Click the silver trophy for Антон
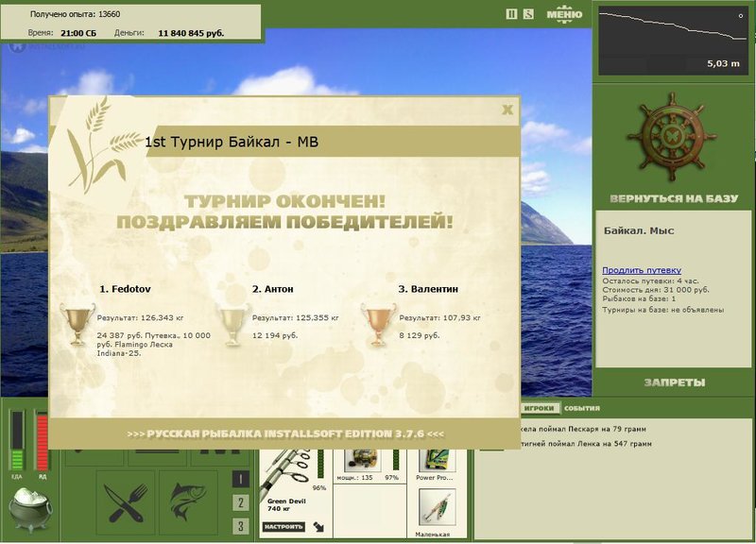This screenshot has height=544, width=756. click(232, 325)
